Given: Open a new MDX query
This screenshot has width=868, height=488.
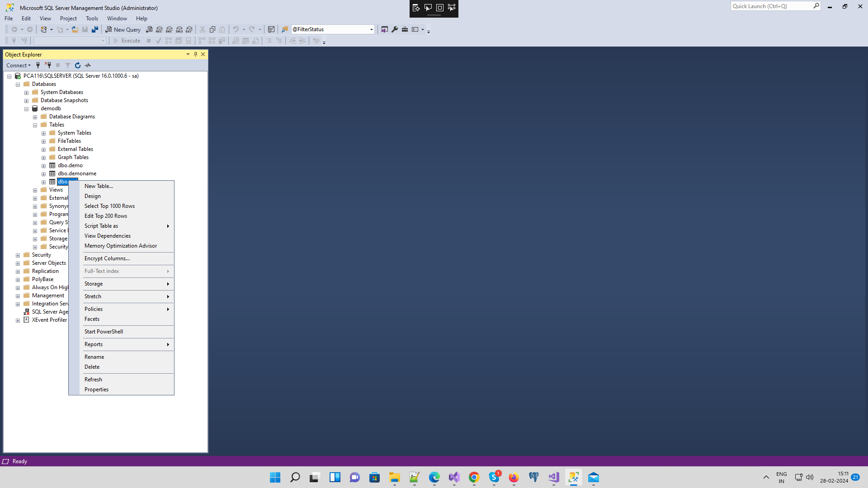Looking at the screenshot, I should click(x=159, y=29).
